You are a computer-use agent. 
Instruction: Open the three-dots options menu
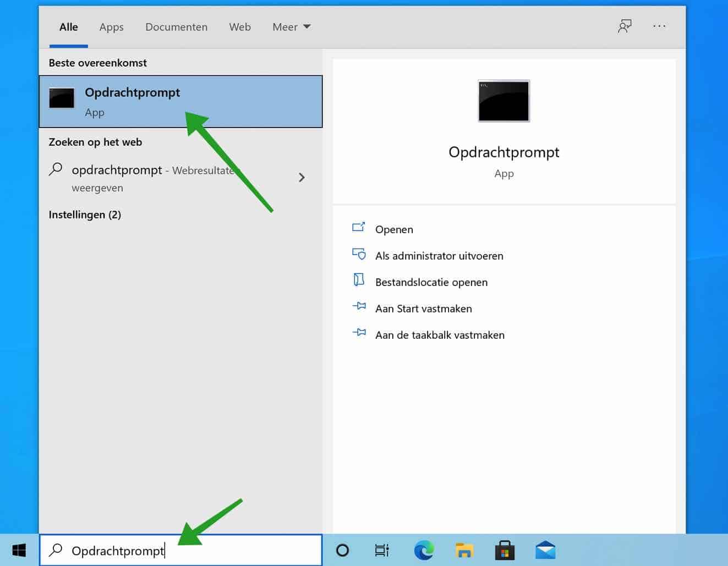[659, 26]
